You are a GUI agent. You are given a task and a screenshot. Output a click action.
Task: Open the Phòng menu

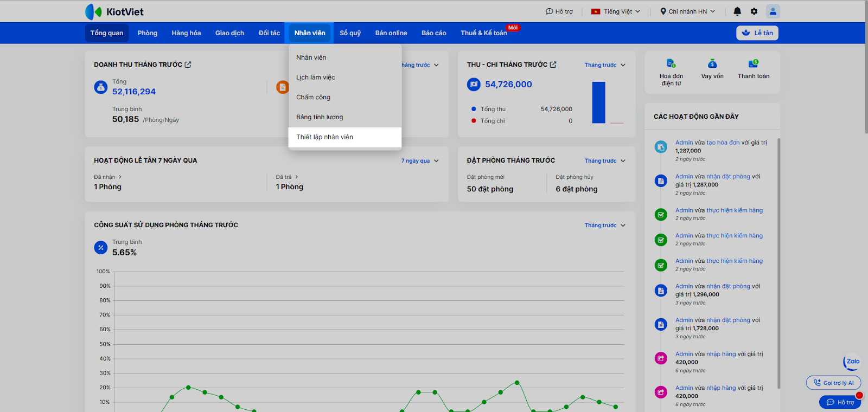(148, 33)
